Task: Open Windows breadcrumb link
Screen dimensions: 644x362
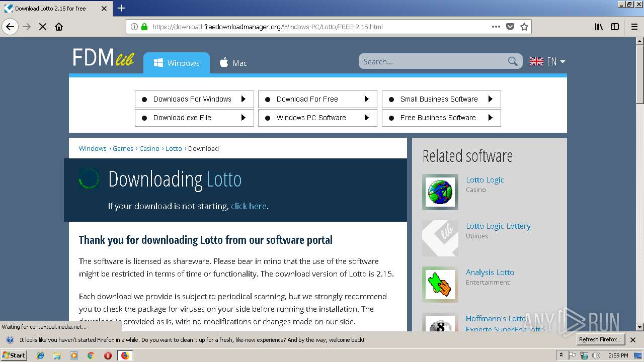Action: click(93, 148)
